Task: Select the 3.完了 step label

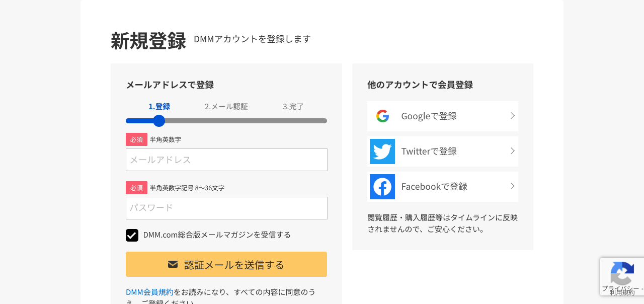Action: (293, 106)
